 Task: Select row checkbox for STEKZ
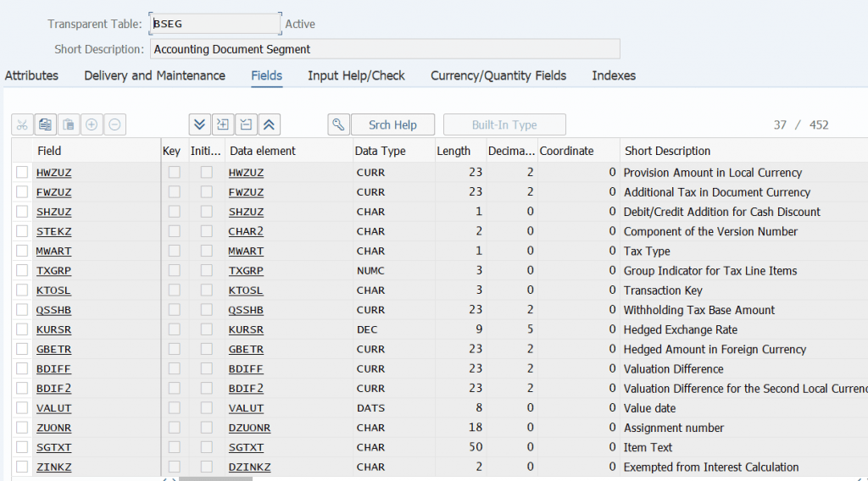tap(22, 231)
